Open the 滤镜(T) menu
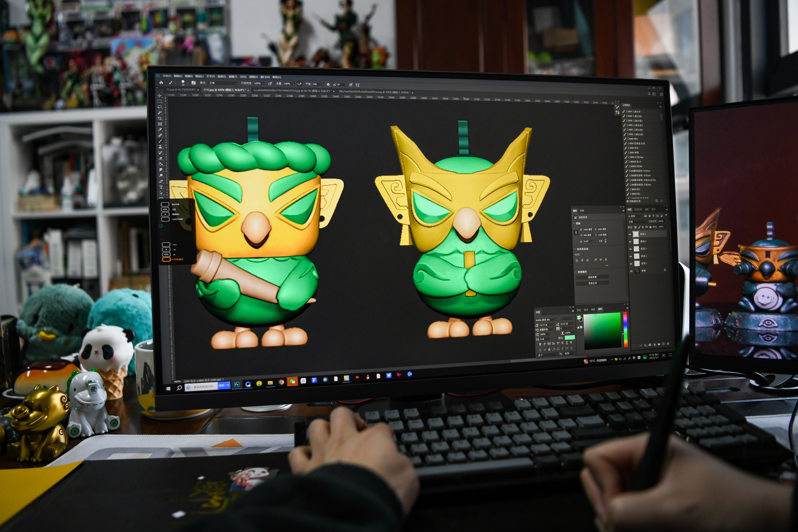This screenshot has width=798, height=532. tap(233, 77)
